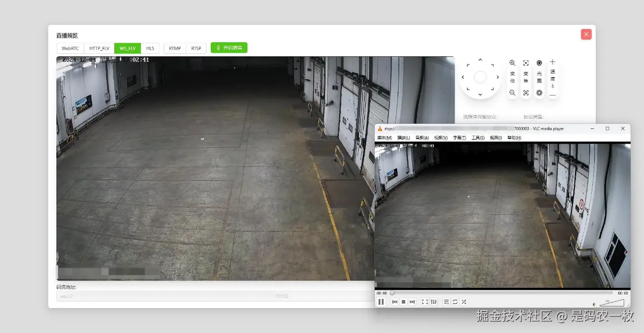Screen dimensions: 644x333
Task: Open VLC 工具(S) menu
Action: pyautogui.click(x=478, y=138)
